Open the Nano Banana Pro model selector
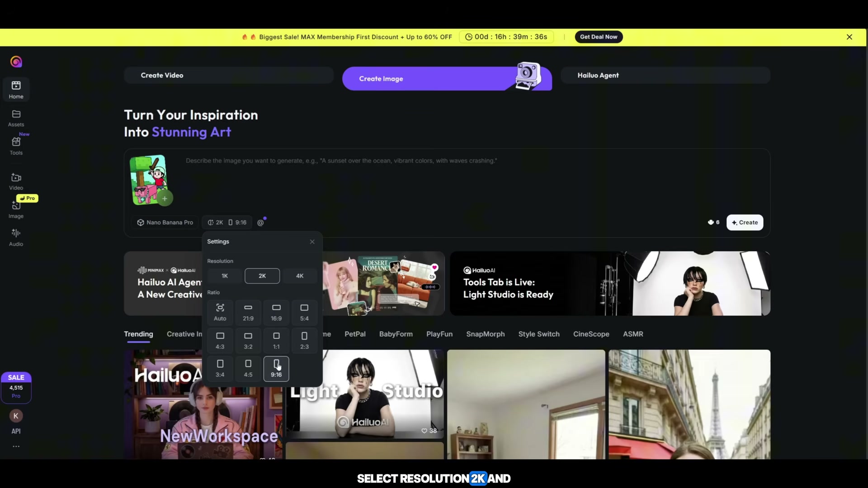The width and height of the screenshot is (868, 488). (x=165, y=222)
